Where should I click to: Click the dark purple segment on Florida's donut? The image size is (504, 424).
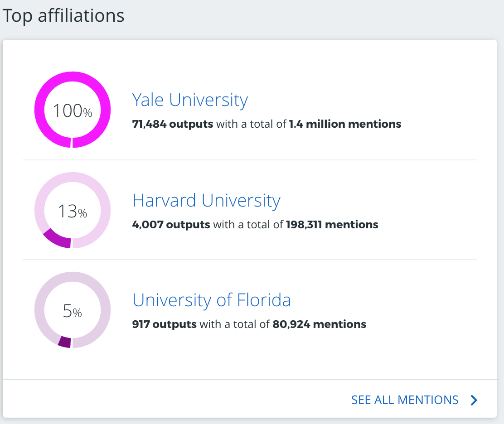click(64, 342)
